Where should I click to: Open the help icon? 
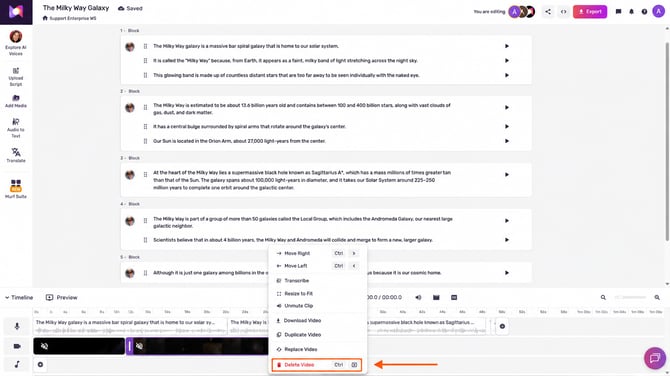tap(644, 12)
